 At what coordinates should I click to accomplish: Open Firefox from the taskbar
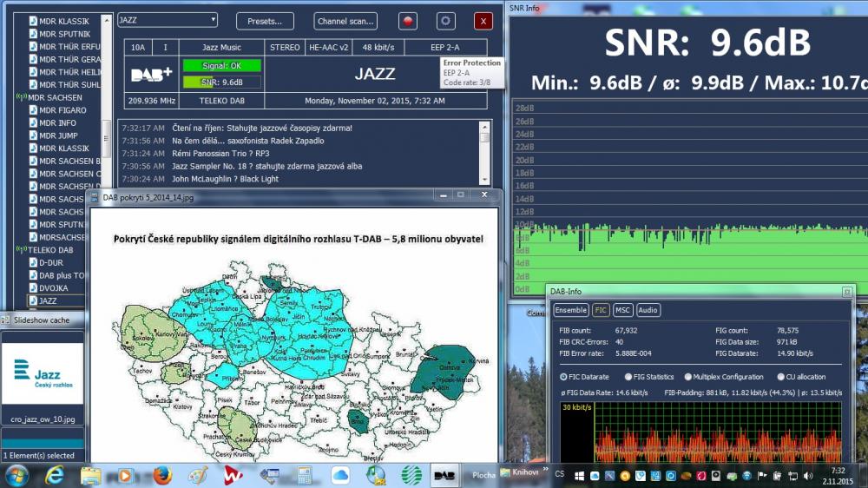(162, 476)
